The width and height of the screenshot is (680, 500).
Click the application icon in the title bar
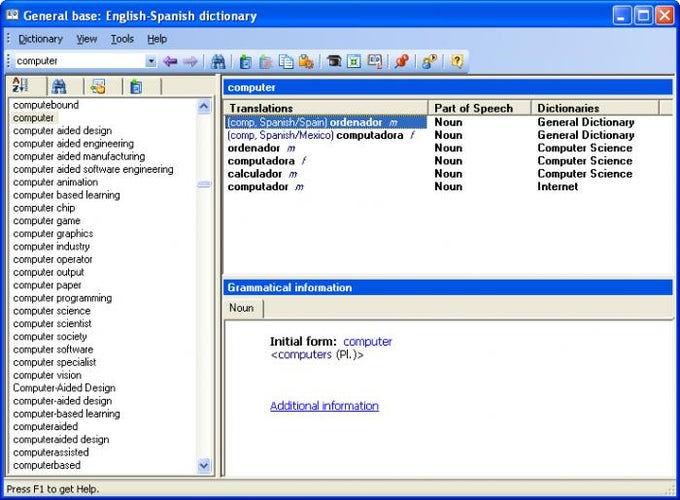coord(13,16)
